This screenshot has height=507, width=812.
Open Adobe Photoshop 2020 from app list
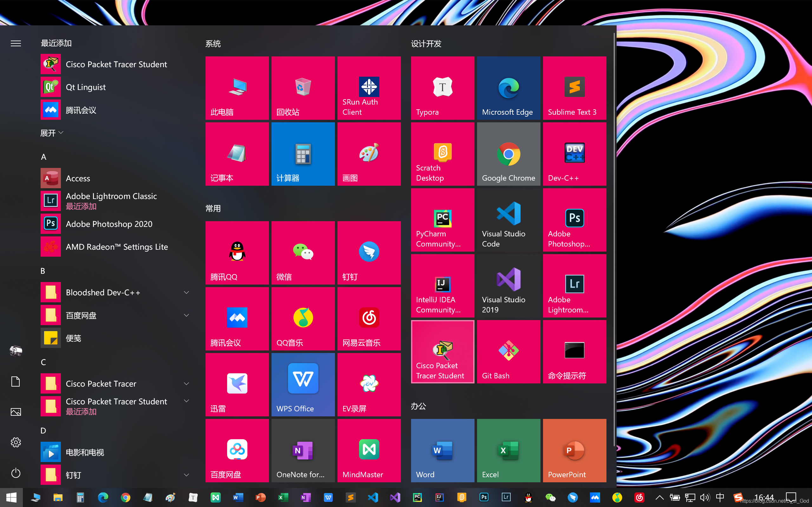pyautogui.click(x=109, y=224)
